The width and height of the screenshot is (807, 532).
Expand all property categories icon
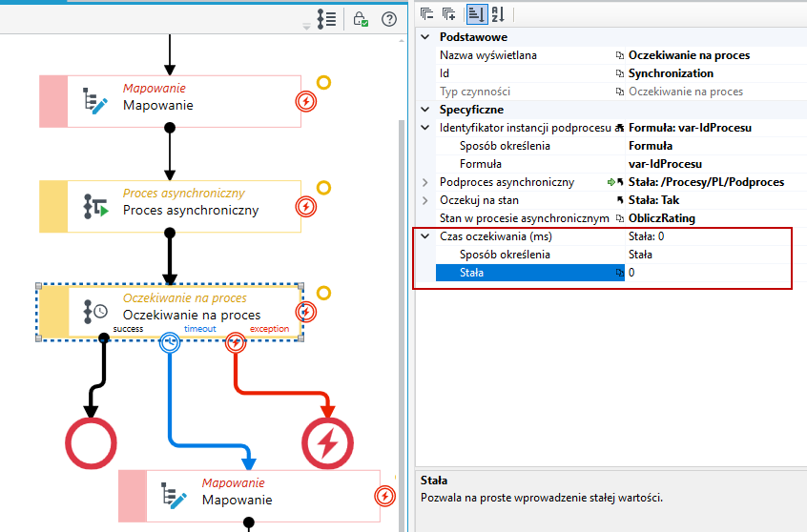[448, 14]
